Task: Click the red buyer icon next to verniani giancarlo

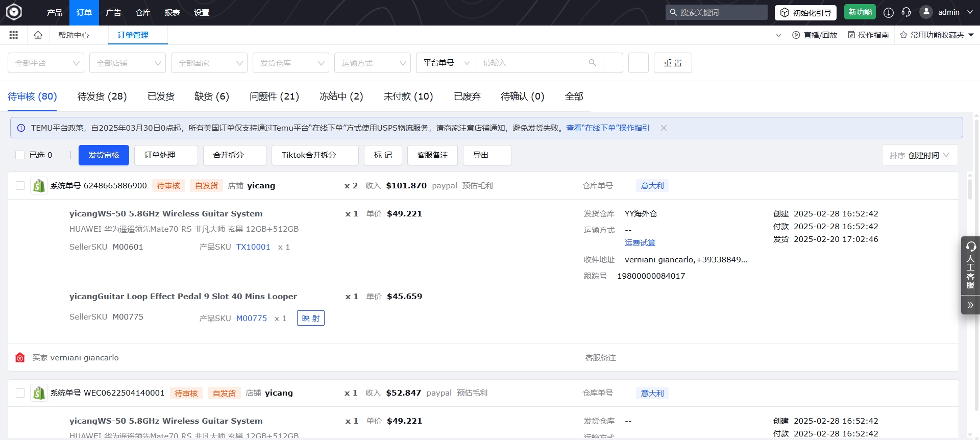Action: tap(20, 358)
